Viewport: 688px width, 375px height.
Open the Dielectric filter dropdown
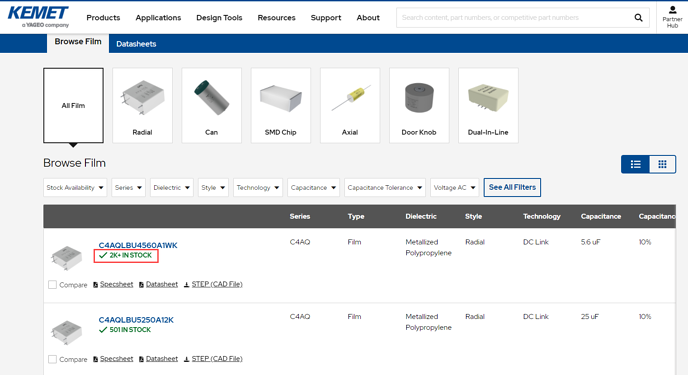172,187
